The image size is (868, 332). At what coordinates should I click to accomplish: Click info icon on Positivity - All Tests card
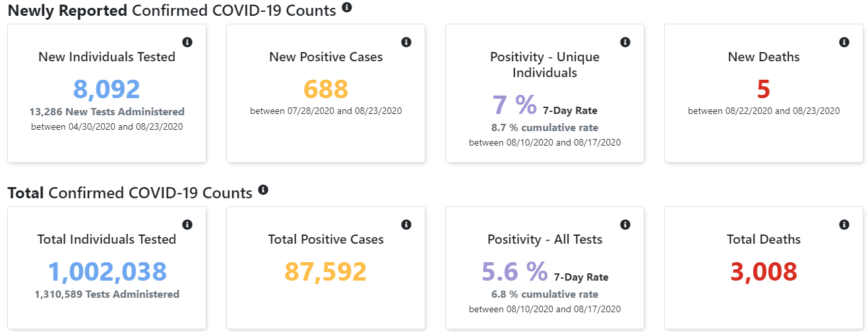click(625, 225)
